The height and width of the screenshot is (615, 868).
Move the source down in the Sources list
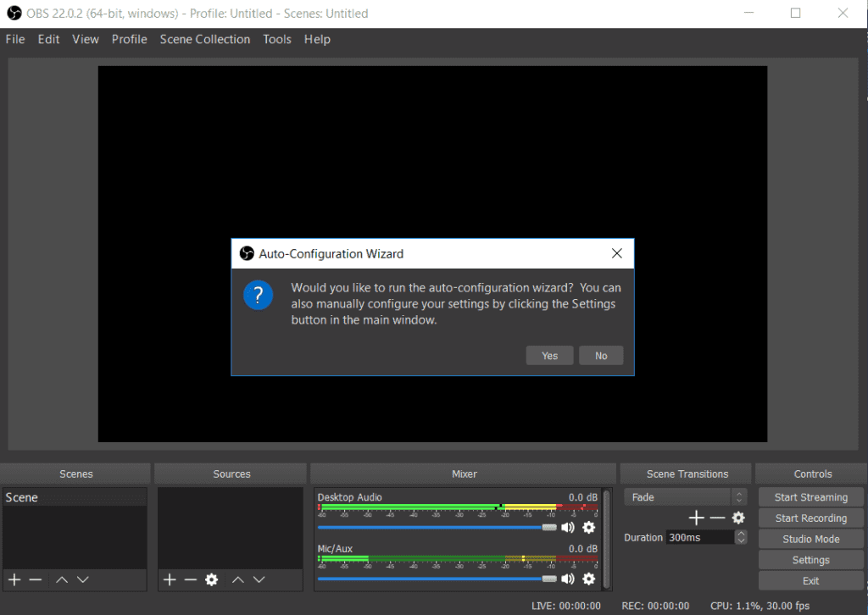point(259,579)
